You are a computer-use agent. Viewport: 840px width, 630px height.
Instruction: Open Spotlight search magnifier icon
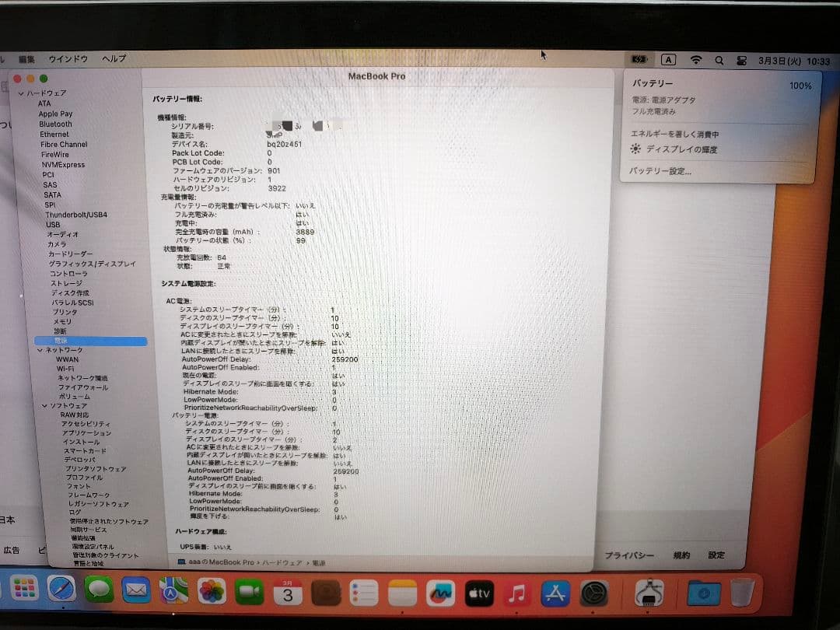pyautogui.click(x=719, y=61)
